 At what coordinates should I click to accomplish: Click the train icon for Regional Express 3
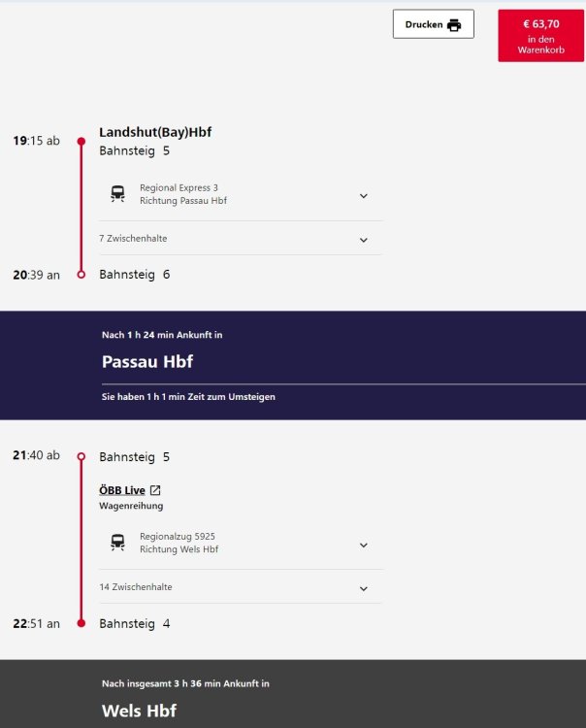tap(117, 193)
